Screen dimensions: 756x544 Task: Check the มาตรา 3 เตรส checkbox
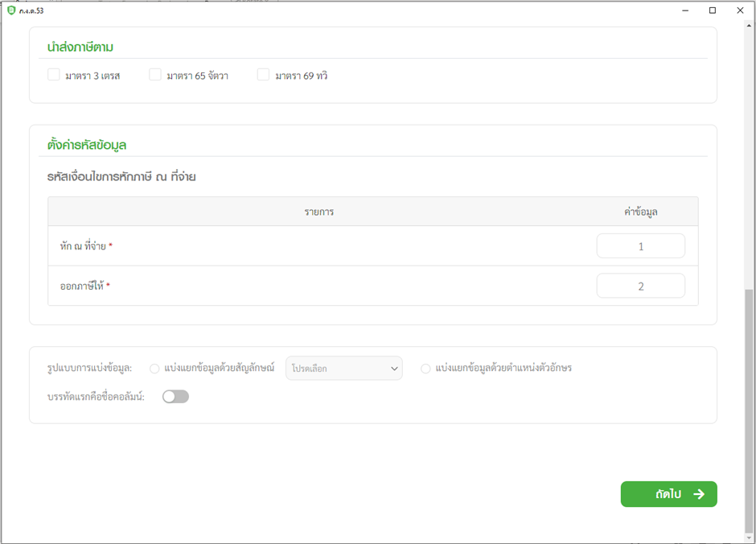pyautogui.click(x=54, y=75)
